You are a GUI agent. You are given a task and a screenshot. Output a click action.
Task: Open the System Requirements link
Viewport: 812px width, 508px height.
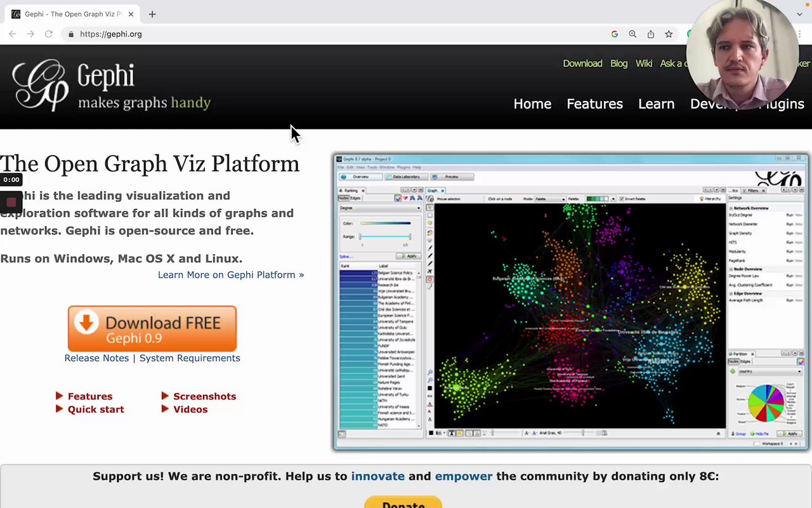click(x=190, y=358)
